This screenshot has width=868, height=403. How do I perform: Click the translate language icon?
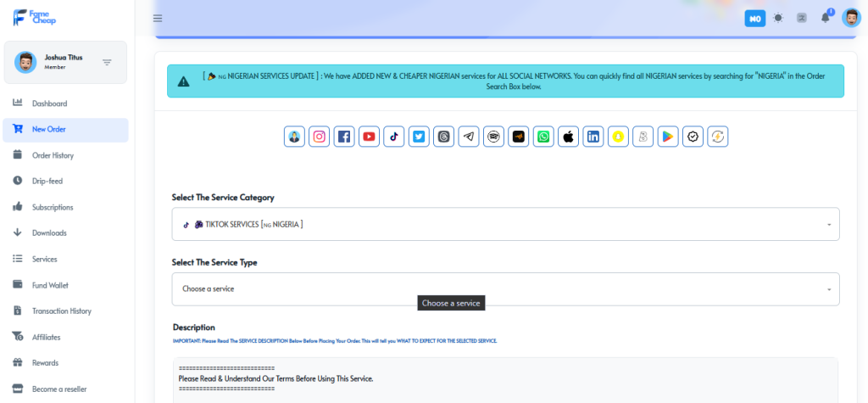click(802, 18)
